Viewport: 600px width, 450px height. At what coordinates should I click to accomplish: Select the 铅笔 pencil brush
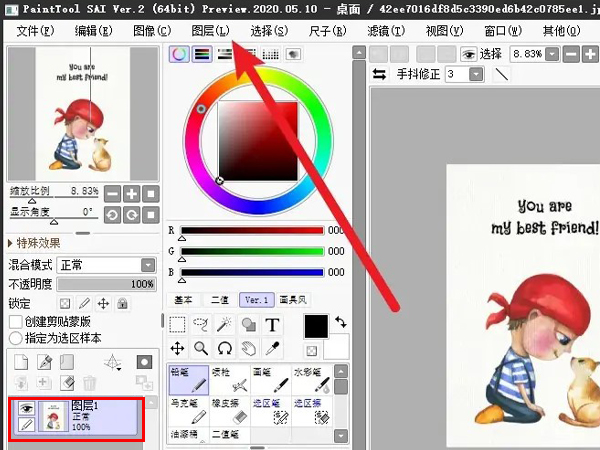pos(189,380)
